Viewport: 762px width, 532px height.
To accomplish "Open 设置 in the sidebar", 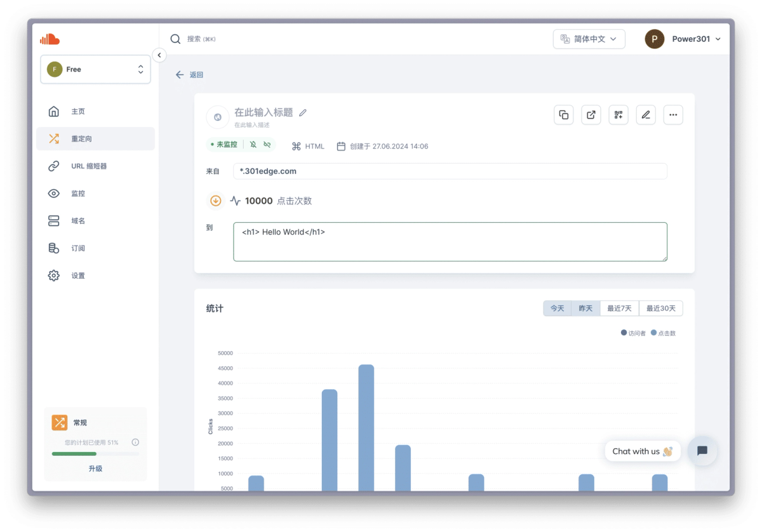I will point(95,276).
